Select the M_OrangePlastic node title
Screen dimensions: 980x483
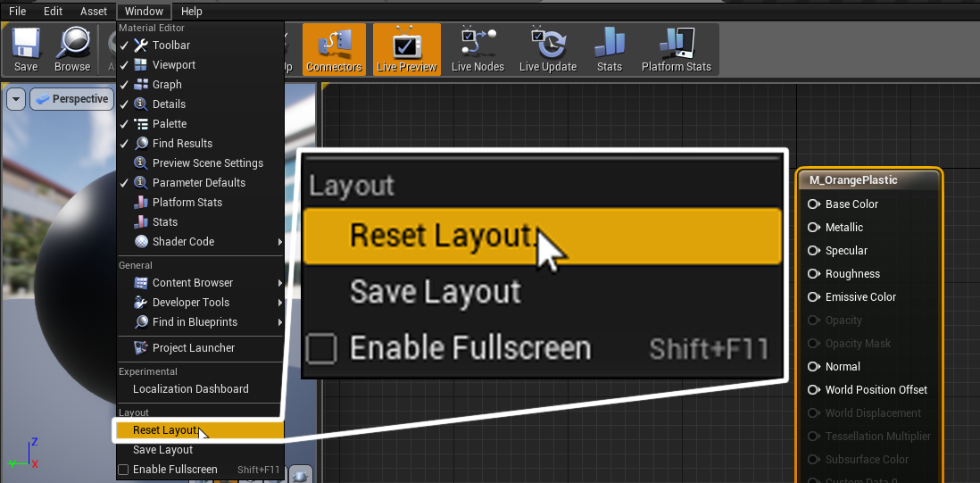click(x=853, y=180)
